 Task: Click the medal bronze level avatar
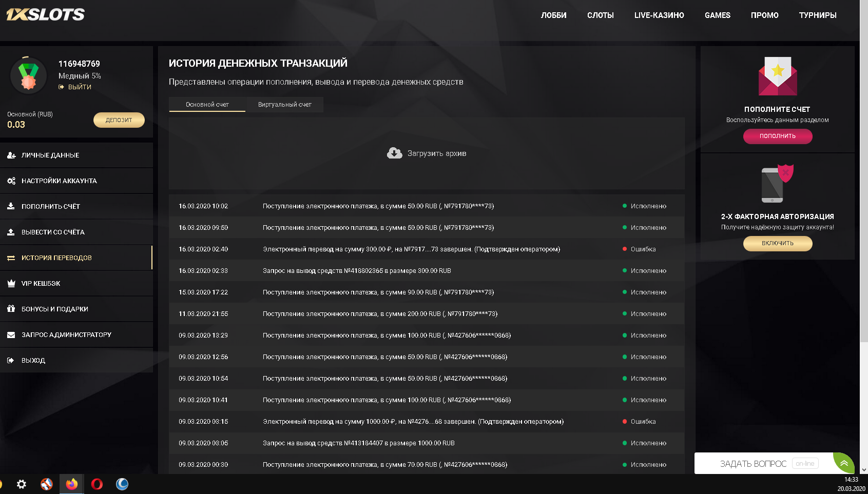click(x=29, y=76)
